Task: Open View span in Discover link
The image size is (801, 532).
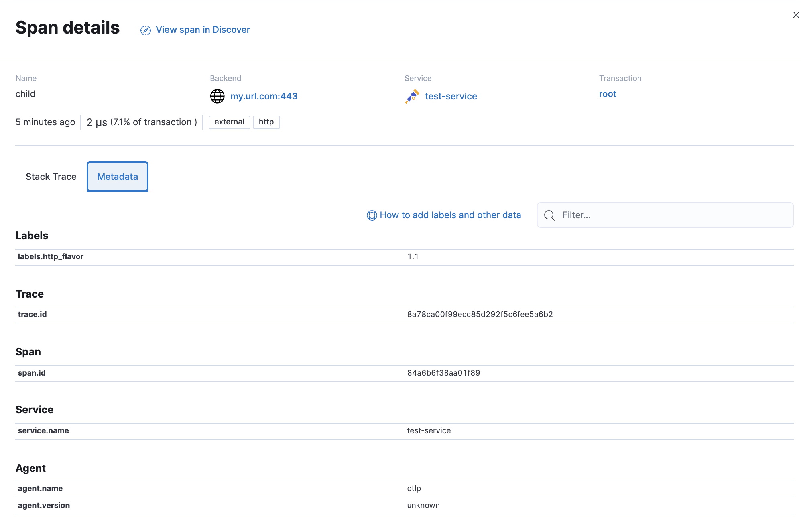Action: (203, 30)
